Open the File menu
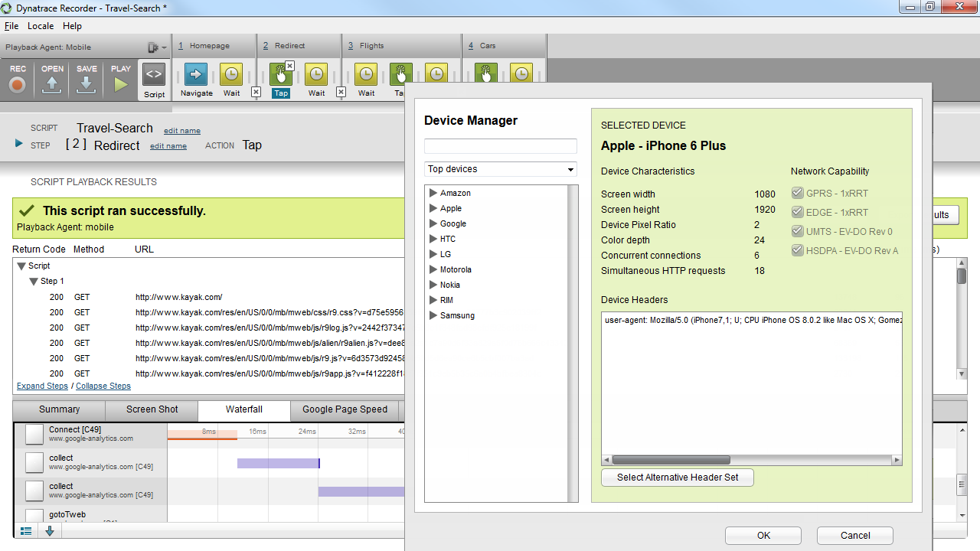Image resolution: width=980 pixels, height=551 pixels. click(11, 26)
